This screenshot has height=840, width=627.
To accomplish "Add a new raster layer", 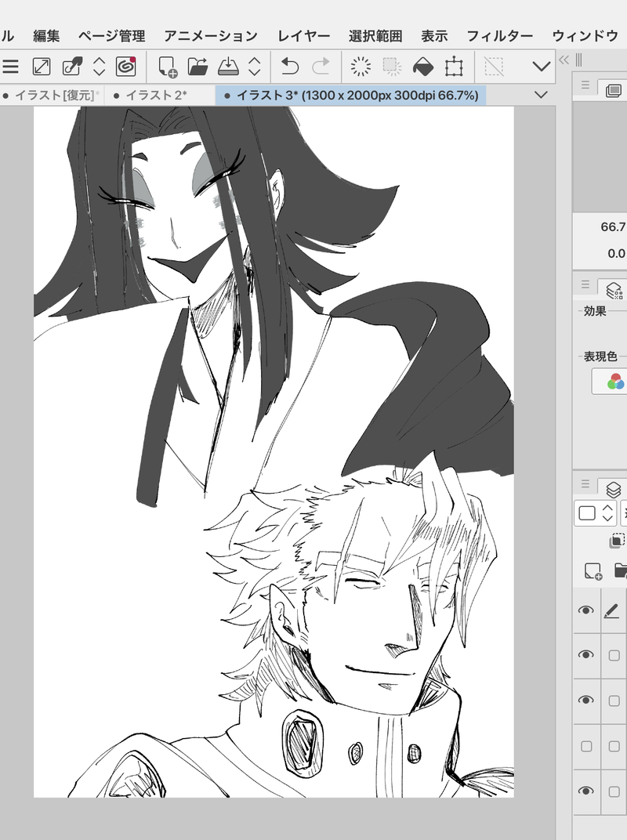I will 593,571.
